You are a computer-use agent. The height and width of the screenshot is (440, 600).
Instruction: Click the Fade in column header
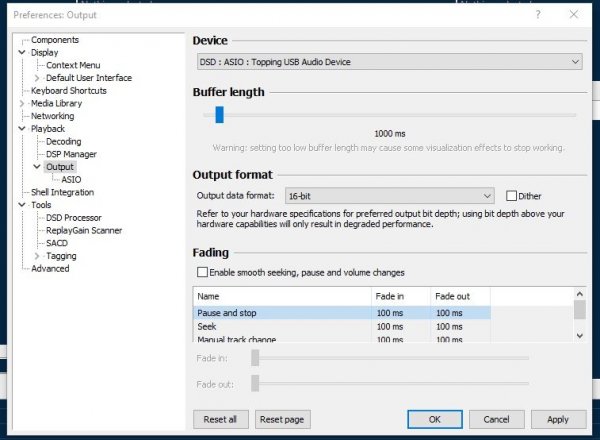click(x=388, y=297)
